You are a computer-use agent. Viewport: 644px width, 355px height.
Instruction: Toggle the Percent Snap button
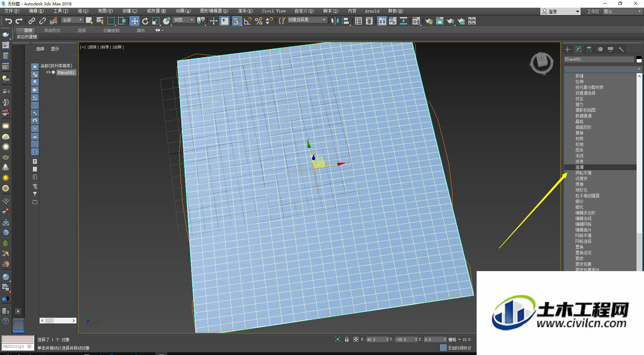pos(259,21)
